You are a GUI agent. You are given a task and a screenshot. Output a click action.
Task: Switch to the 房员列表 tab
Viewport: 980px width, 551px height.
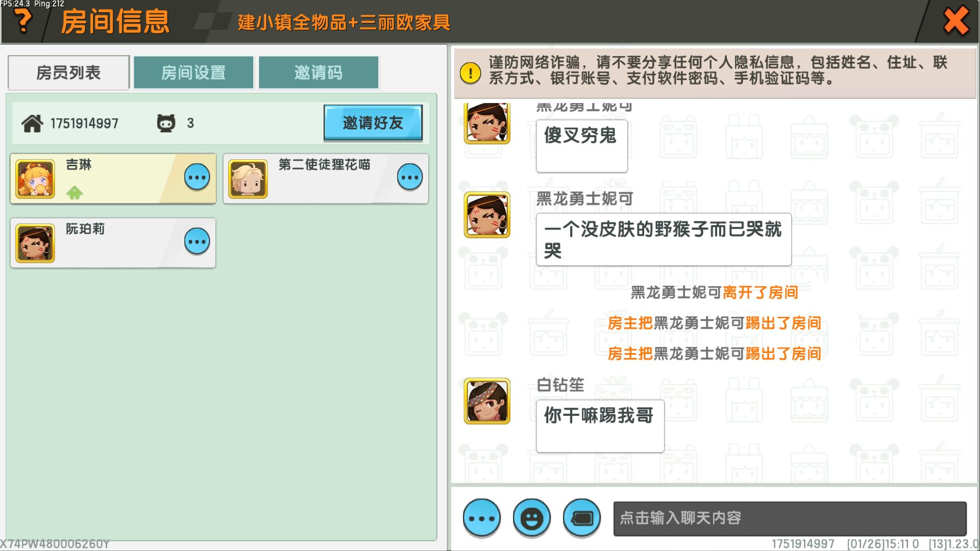coord(68,73)
